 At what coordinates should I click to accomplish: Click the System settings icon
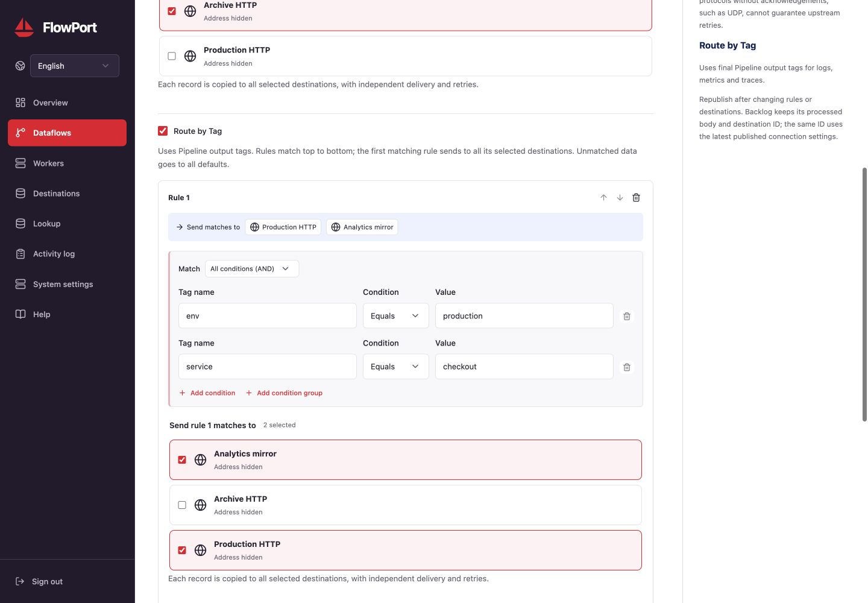[20, 284]
